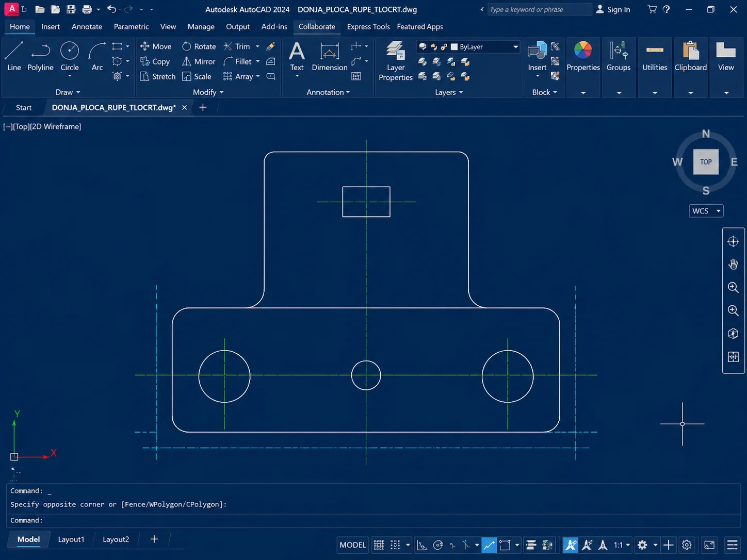Toggle snap mode in status bar
747x560 pixels.
pyautogui.click(x=395, y=545)
